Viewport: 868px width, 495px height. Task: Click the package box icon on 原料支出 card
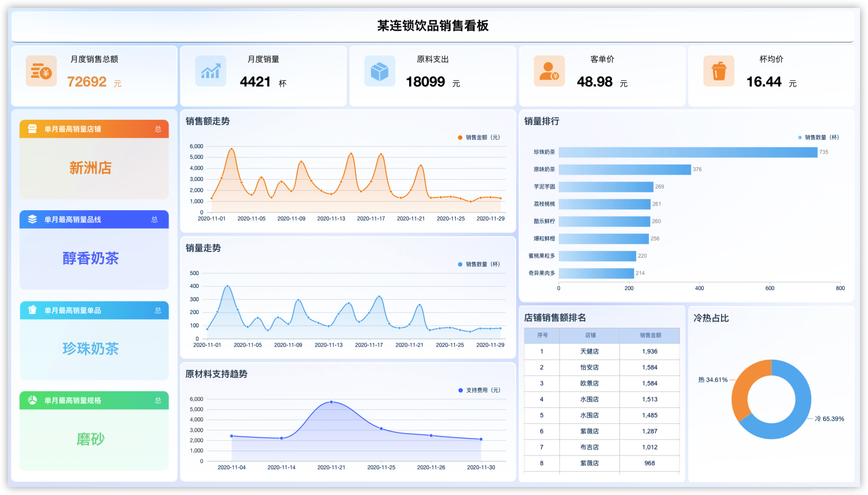point(380,71)
